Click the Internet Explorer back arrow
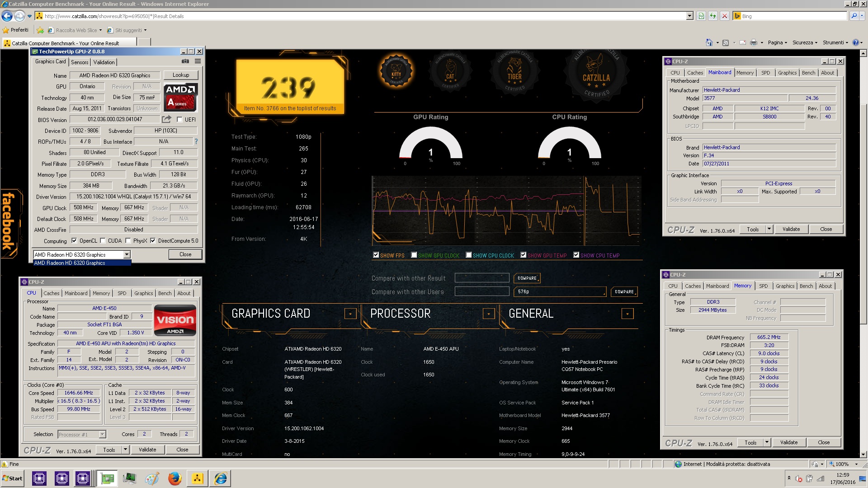 click(7, 16)
